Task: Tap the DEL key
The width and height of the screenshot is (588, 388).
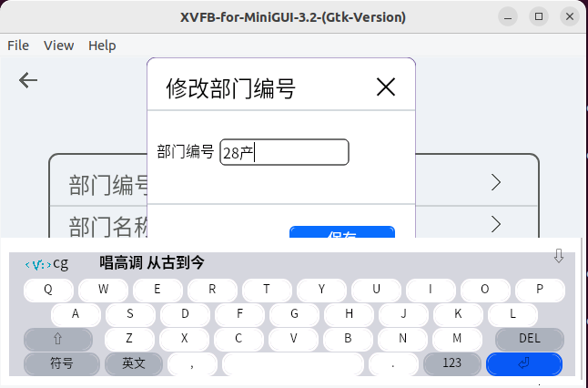Action: coord(530,339)
